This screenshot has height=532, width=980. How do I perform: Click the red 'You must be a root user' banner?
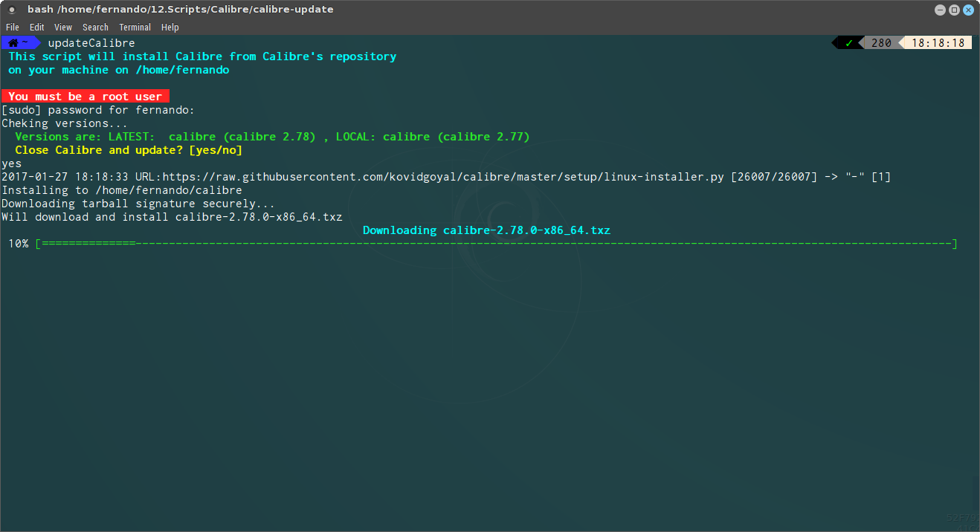point(86,97)
